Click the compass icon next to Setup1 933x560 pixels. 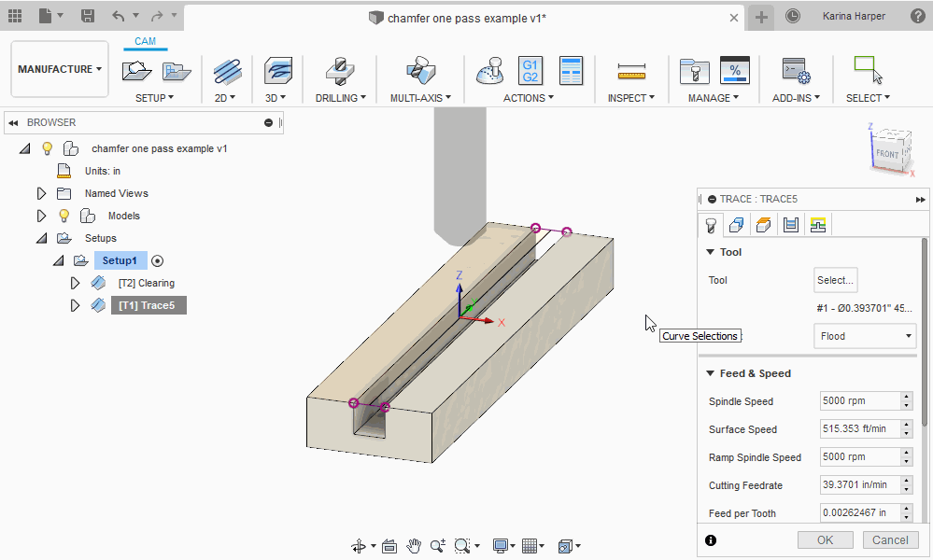click(155, 260)
